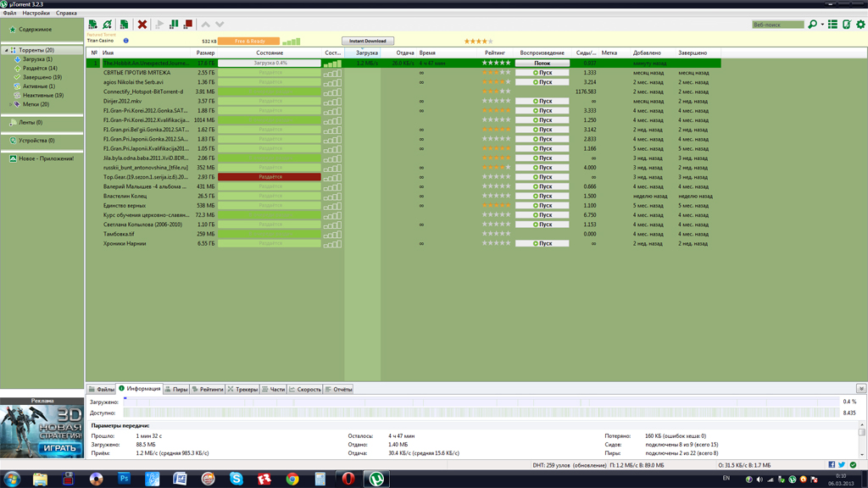Click the Add Torrent toolbar icon
868x488 pixels.
[x=92, y=25]
